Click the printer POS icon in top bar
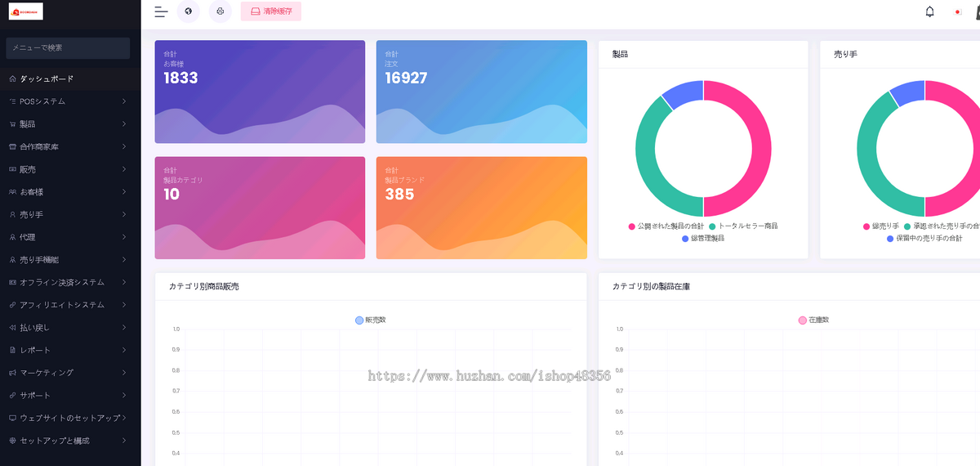 tap(220, 11)
